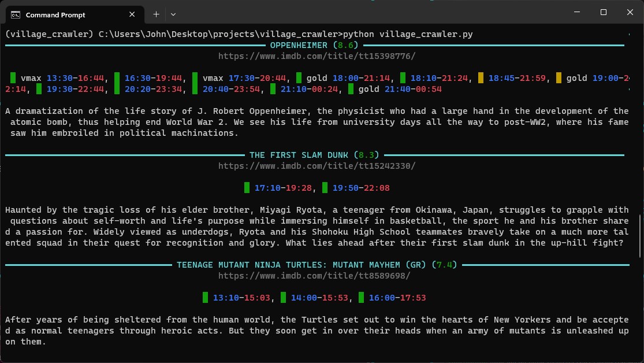
Task: Open the terminal profiles dropdown
Action: click(173, 14)
